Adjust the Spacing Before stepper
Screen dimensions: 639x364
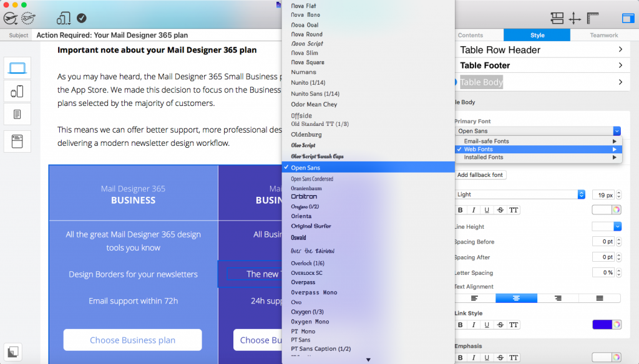click(x=618, y=242)
